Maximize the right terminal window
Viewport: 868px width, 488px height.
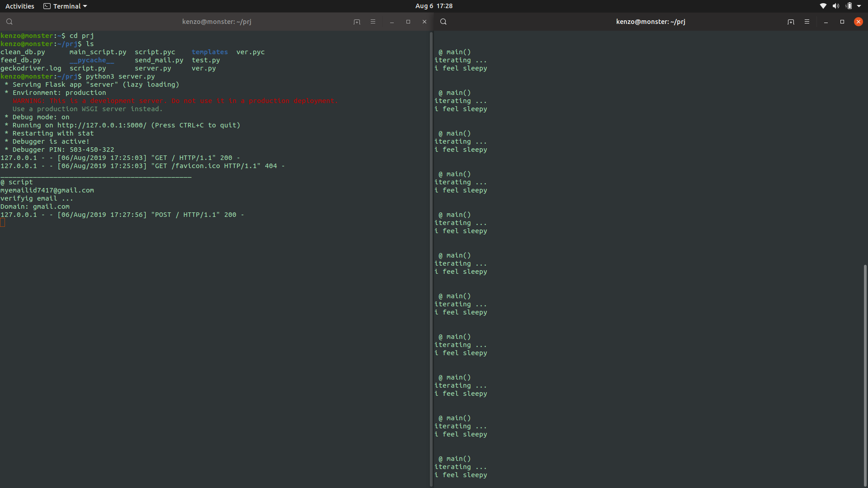(x=842, y=22)
